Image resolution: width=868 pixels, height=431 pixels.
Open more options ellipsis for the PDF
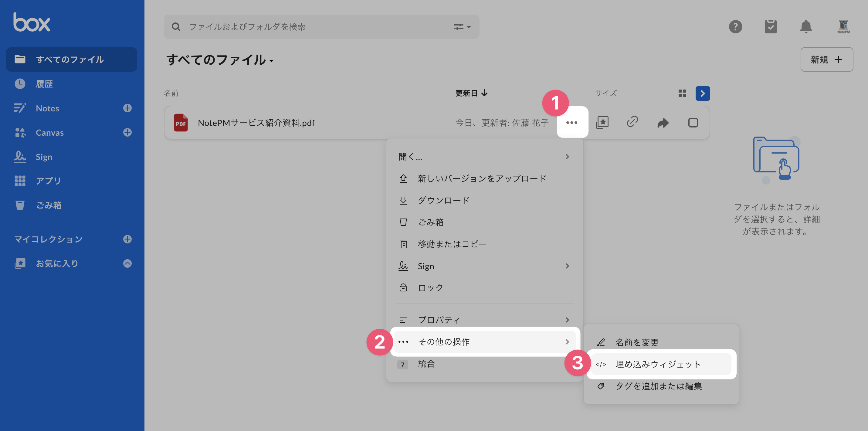572,122
